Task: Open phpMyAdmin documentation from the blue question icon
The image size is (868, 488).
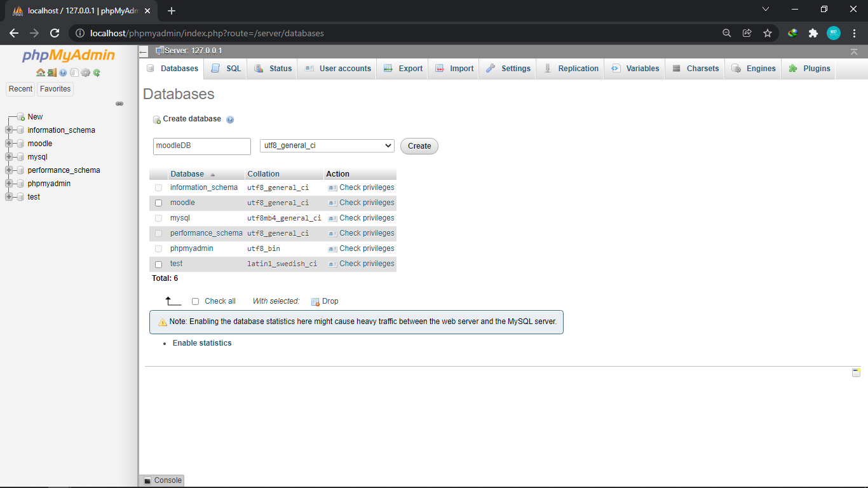Action: click(x=63, y=72)
